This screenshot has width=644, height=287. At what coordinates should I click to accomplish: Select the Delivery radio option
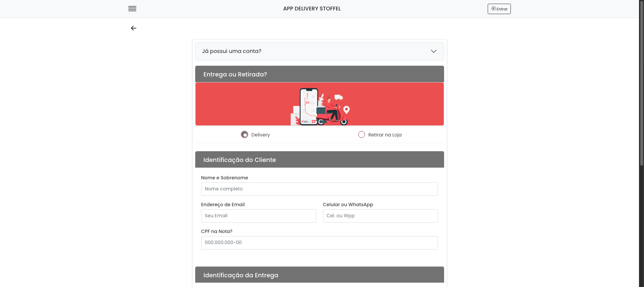[x=245, y=135]
